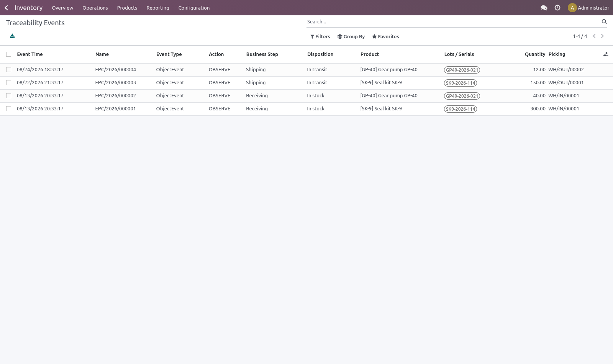This screenshot has height=364, width=613.
Task: Select the EPC/2026/000004 row checkbox
Action: coord(8,70)
